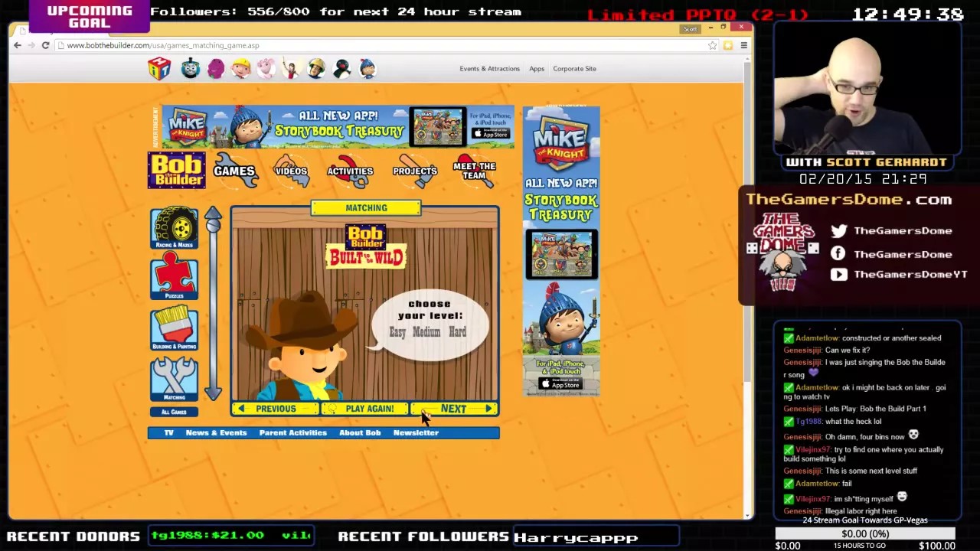Screen dimensions: 980x551
Task: Click Twitter icon for TheGamersDome
Action: (x=838, y=230)
